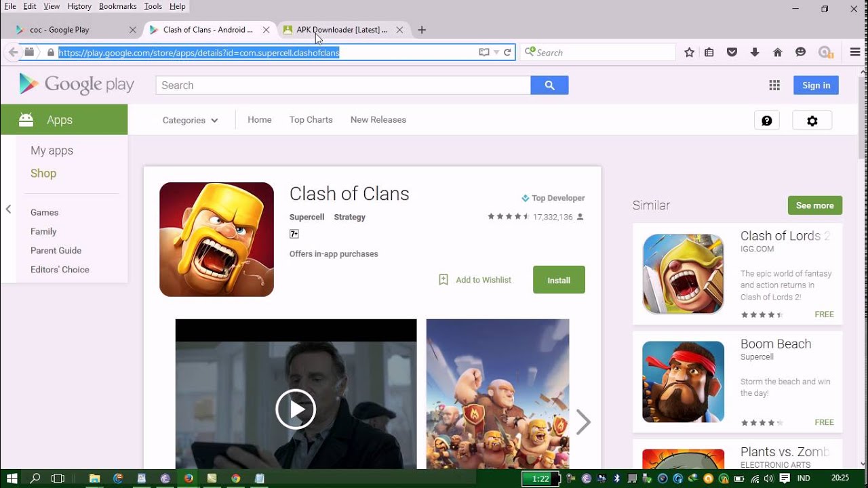Open Reader View in the address bar
This screenshot has width=868, height=488.
484,52
